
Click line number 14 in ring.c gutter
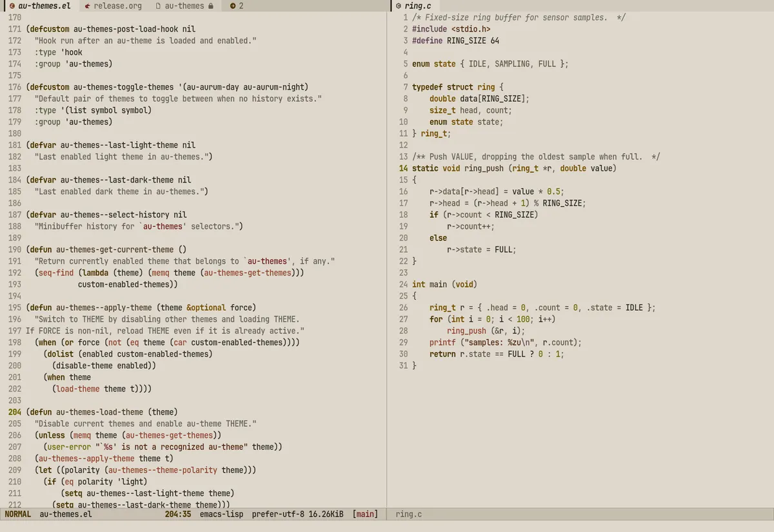(x=403, y=168)
